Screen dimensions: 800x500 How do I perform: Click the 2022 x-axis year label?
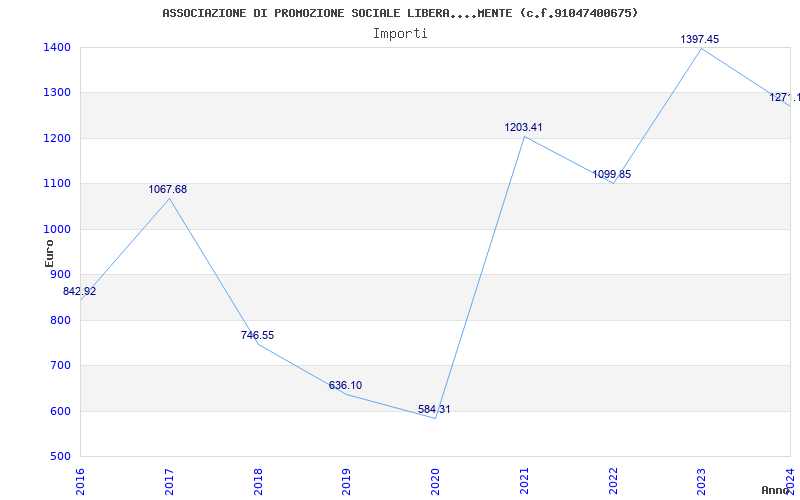coord(613,482)
